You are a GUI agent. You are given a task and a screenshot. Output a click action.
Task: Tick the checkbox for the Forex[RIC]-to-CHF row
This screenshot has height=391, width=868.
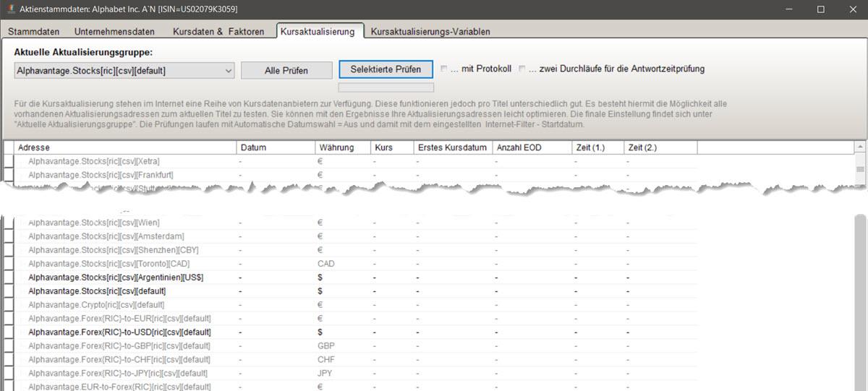[x=9, y=360]
